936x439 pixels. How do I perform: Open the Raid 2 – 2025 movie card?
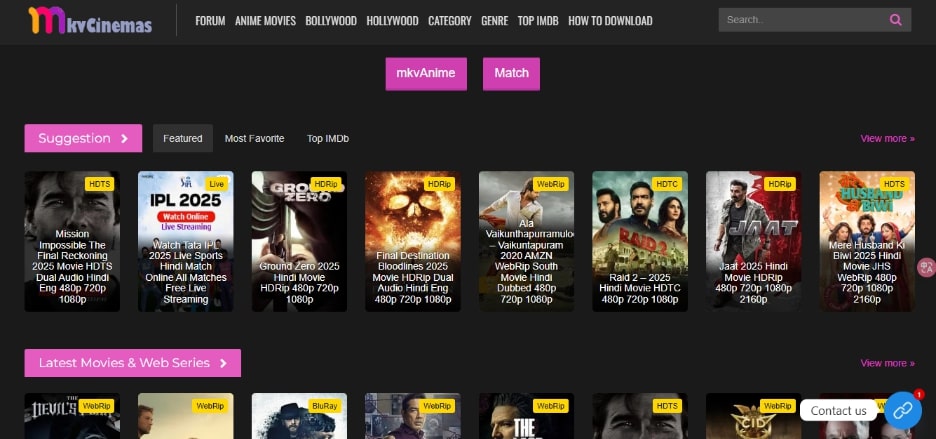click(x=640, y=241)
